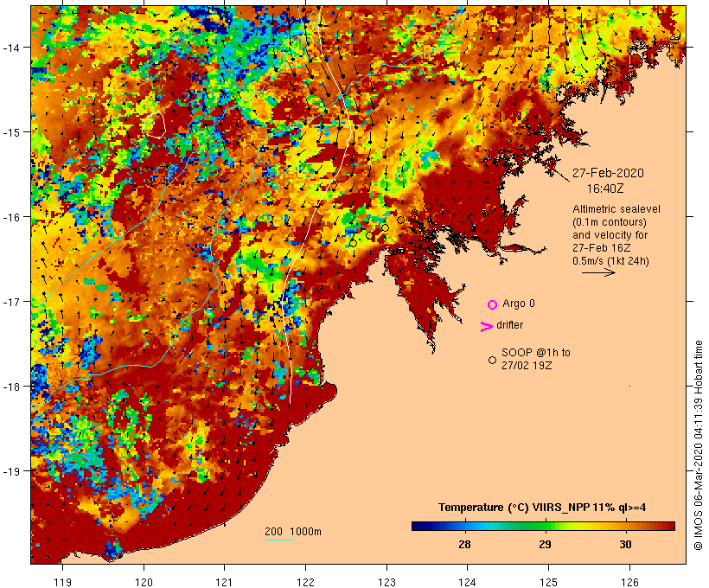Viewport: 709px width, 588px height.
Task: Click the '0.5m/s (1kt 24h)' text
Action: 611,261
